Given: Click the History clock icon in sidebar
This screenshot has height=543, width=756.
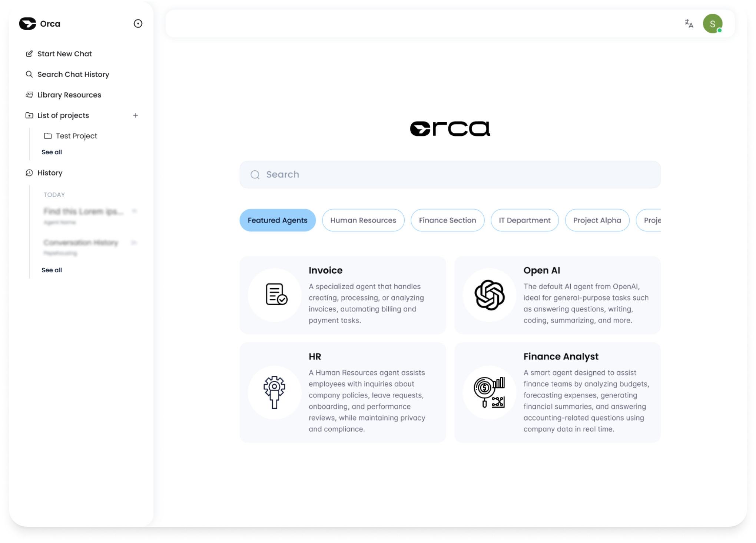Looking at the screenshot, I should pos(29,173).
